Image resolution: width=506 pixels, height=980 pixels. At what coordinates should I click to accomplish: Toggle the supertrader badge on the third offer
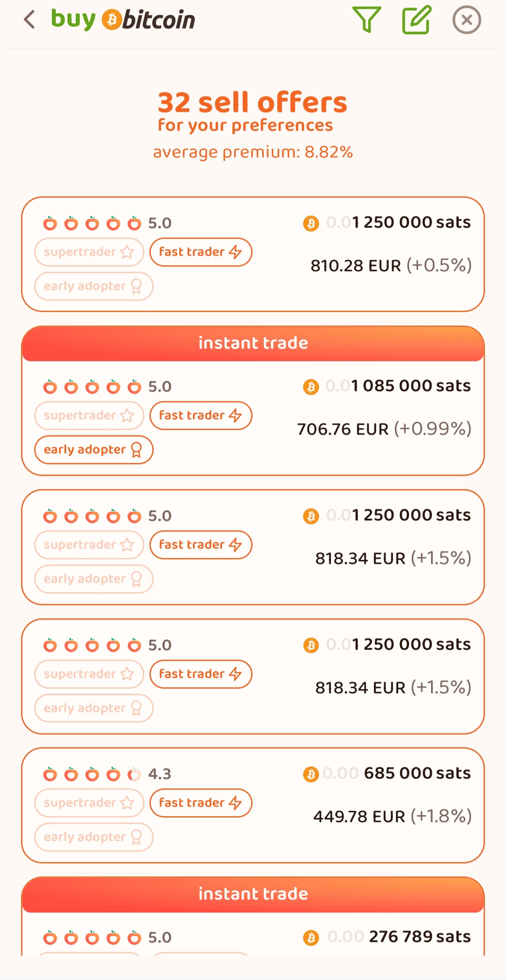(89, 545)
